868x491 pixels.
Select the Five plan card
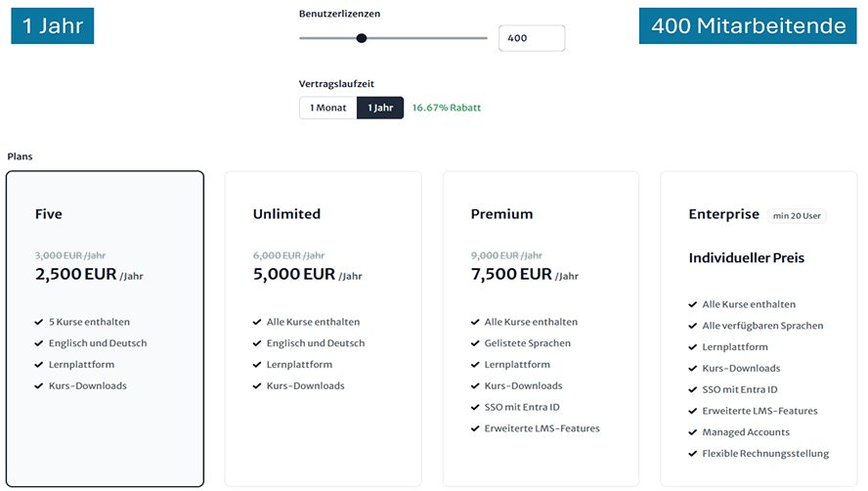coord(105,328)
